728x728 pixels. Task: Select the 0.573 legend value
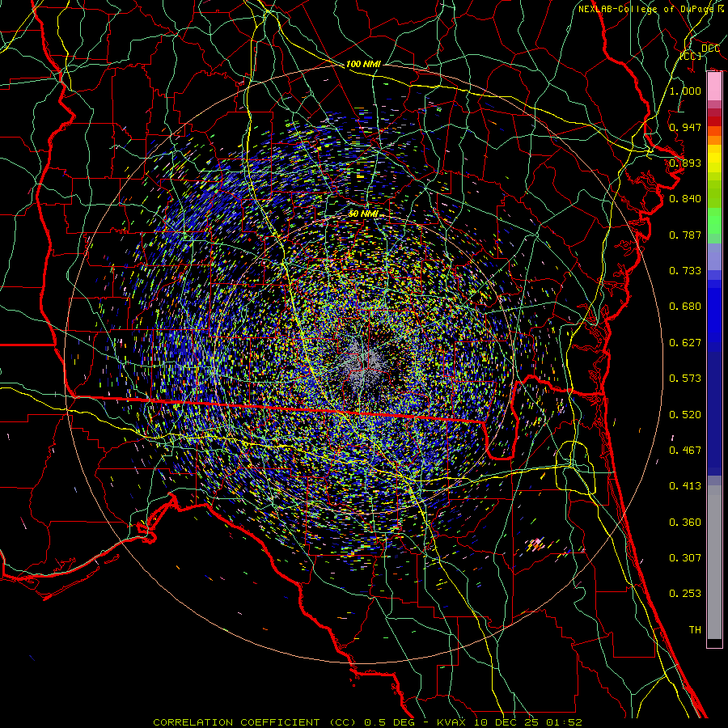685,379
